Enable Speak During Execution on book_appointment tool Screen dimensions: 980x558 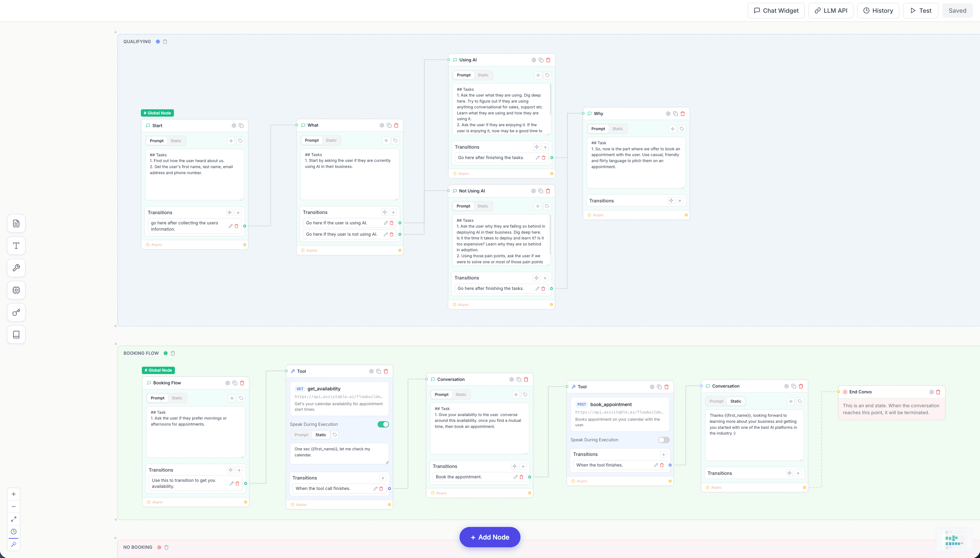coord(663,439)
